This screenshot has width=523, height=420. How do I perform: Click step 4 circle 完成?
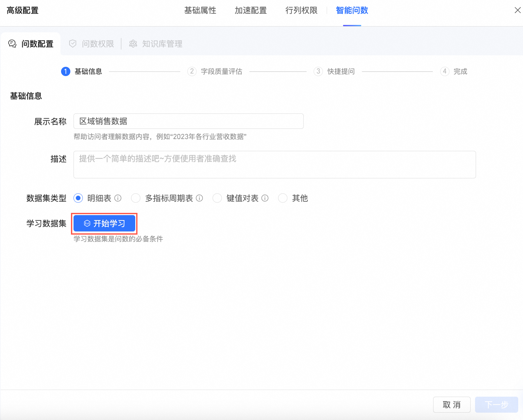pyautogui.click(x=445, y=71)
